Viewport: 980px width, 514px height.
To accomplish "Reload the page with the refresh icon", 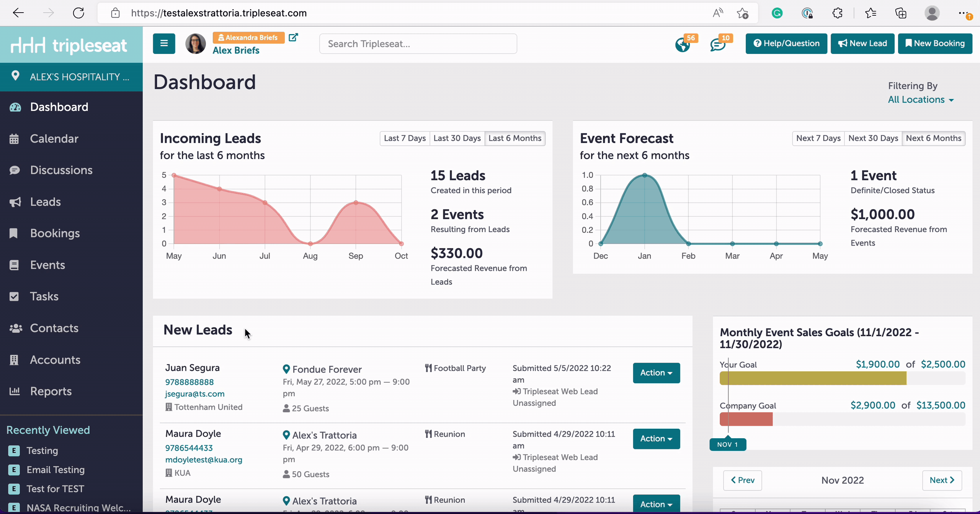I will pos(78,13).
